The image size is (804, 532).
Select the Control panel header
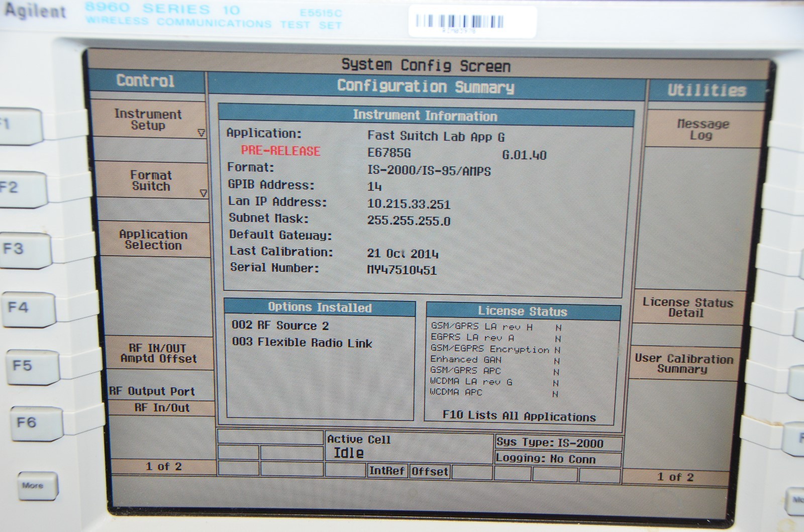pyautogui.click(x=146, y=81)
